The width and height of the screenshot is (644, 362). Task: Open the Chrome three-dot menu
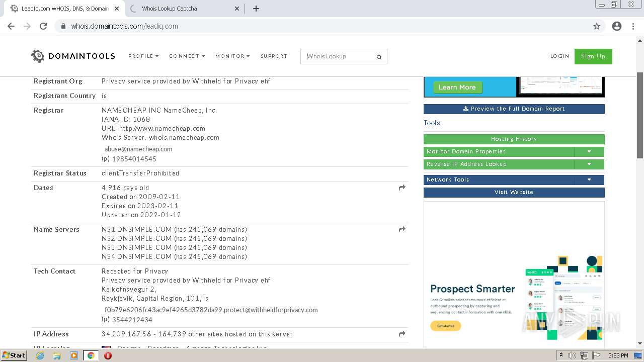pos(633,26)
